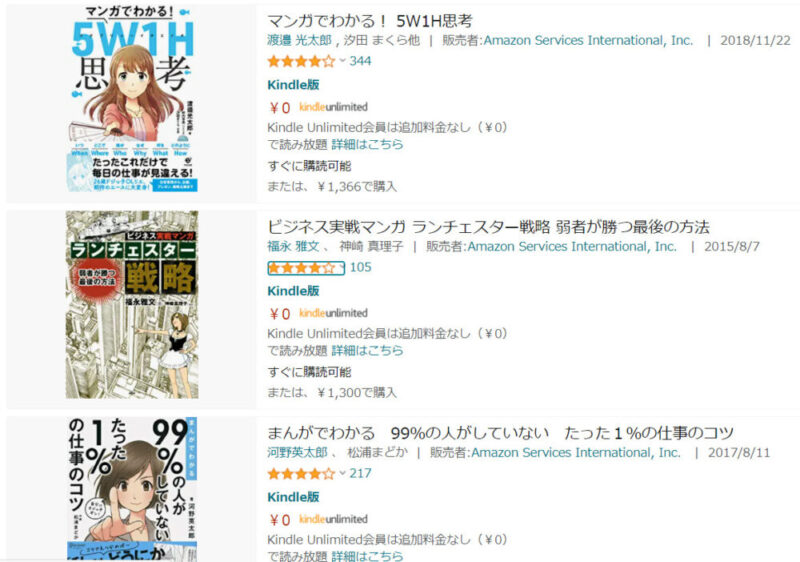
Task: Click the kindleunlimited logo under ランチェスター戦略
Action: [x=333, y=313]
